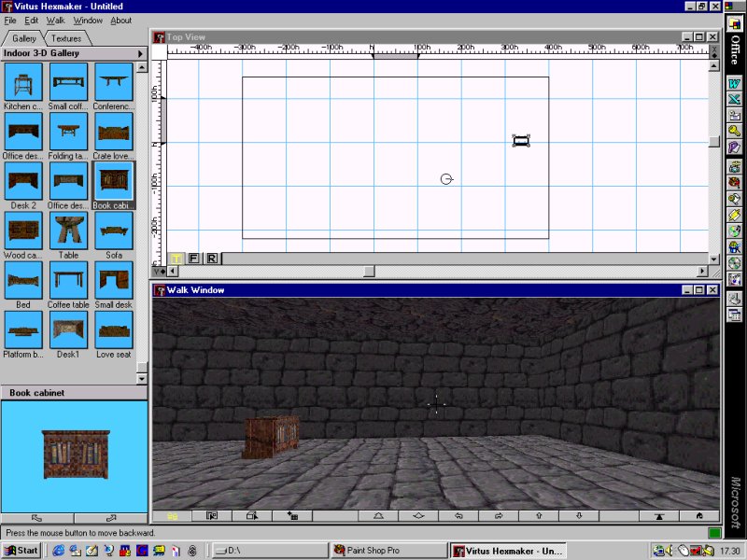This screenshot has height=560, width=747.
Task: Open the Edit menu
Action: (x=32, y=21)
